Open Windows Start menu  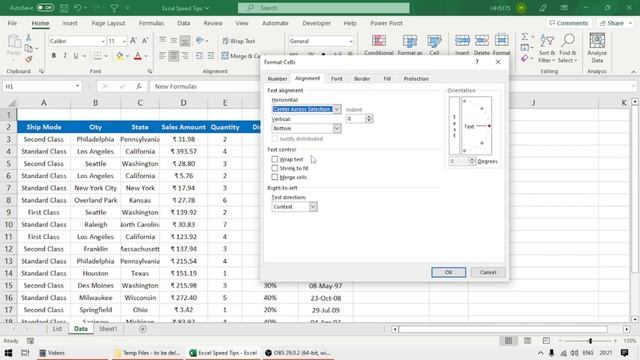coord(8,353)
